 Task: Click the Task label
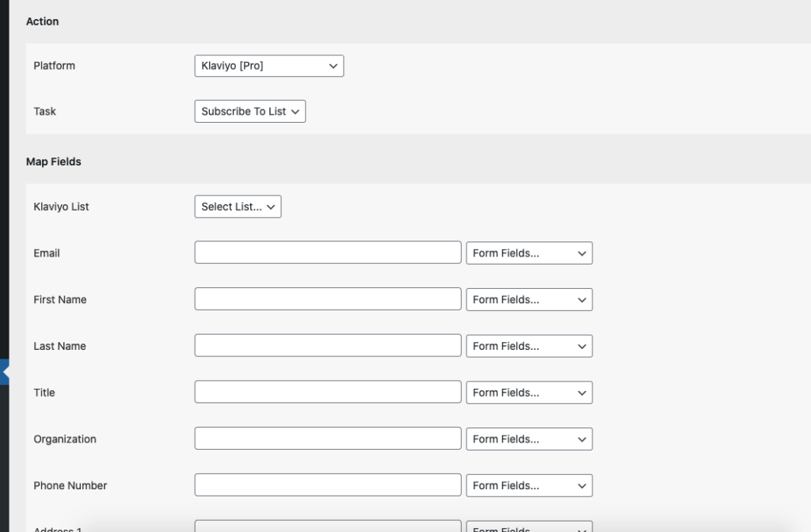44,111
